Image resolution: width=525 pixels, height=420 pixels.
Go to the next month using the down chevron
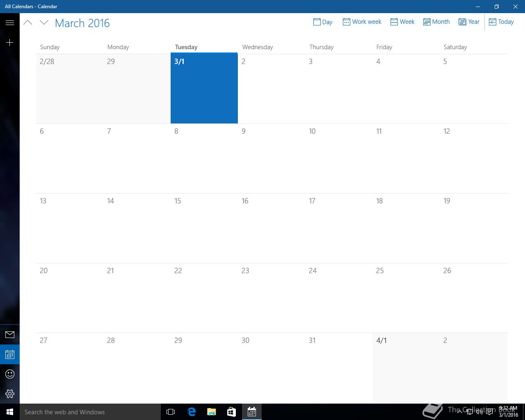(44, 23)
